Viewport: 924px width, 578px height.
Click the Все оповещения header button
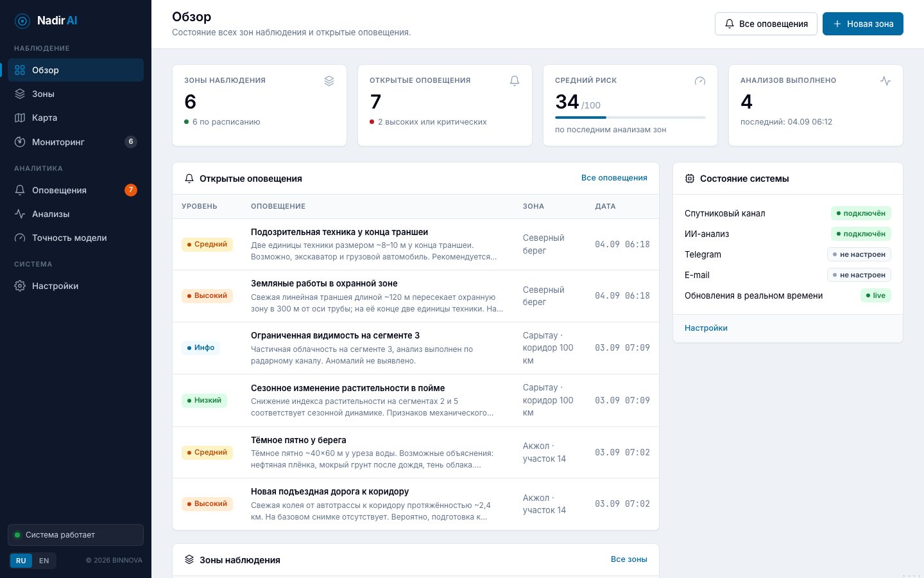tap(766, 24)
